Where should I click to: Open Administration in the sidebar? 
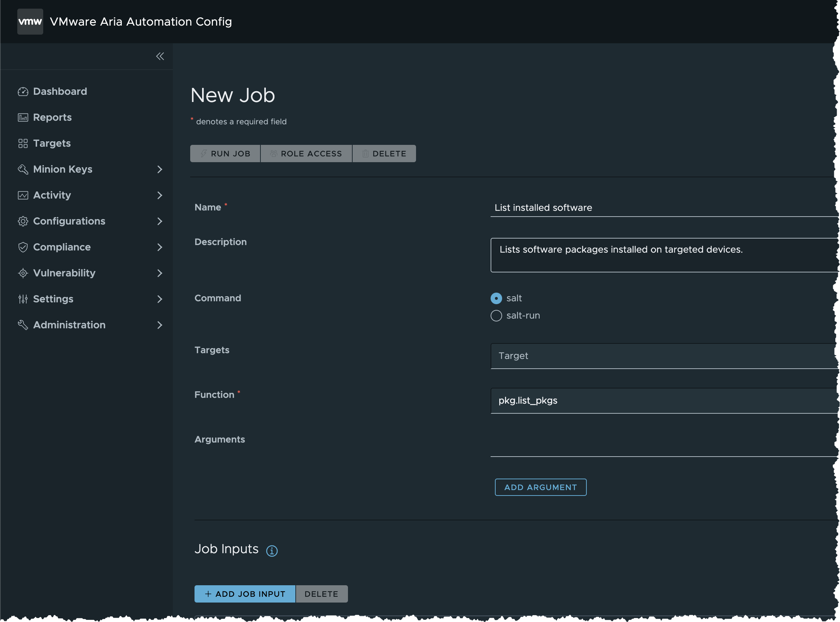pos(69,325)
